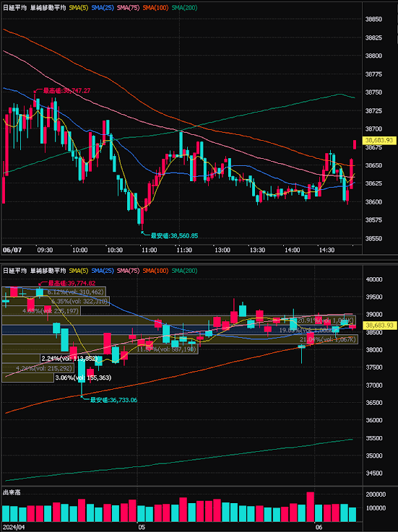
Task: Click the SMA(75) legend in the daily chart
Action: click(x=128, y=271)
